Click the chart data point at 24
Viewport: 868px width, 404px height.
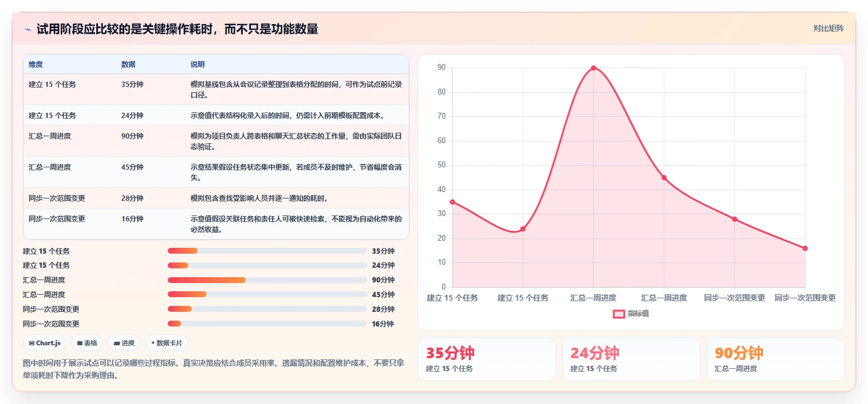pyautogui.click(x=523, y=229)
